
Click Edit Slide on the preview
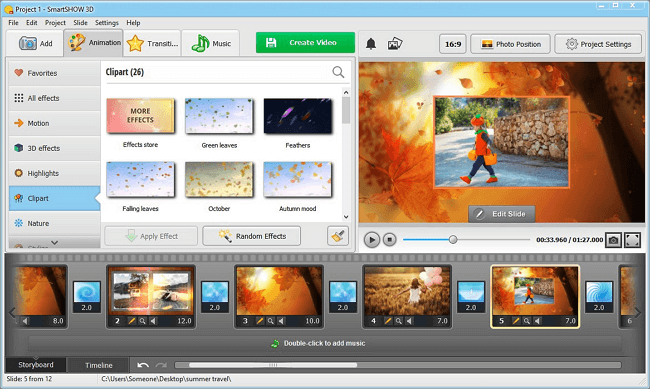502,214
